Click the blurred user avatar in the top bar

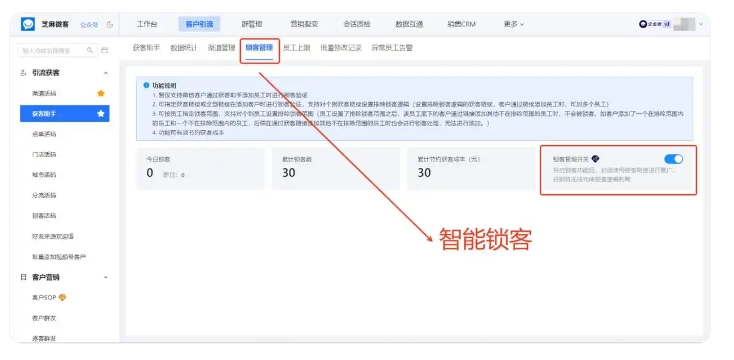click(x=684, y=24)
